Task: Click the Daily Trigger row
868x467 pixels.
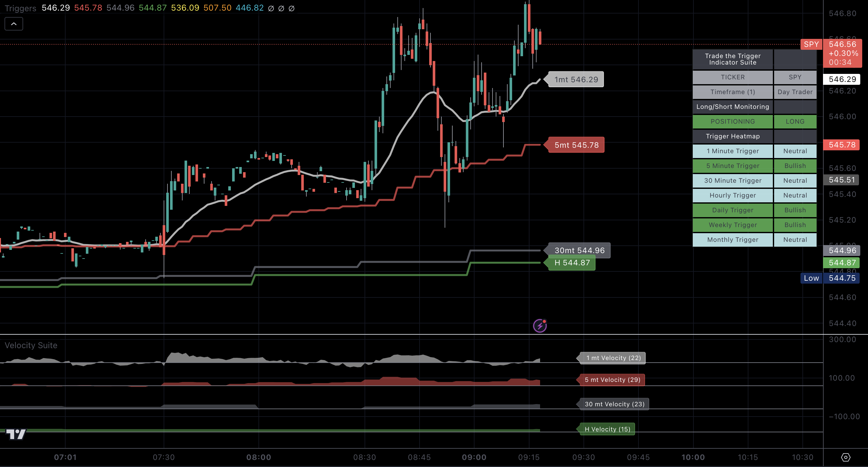Action: [x=755, y=210]
